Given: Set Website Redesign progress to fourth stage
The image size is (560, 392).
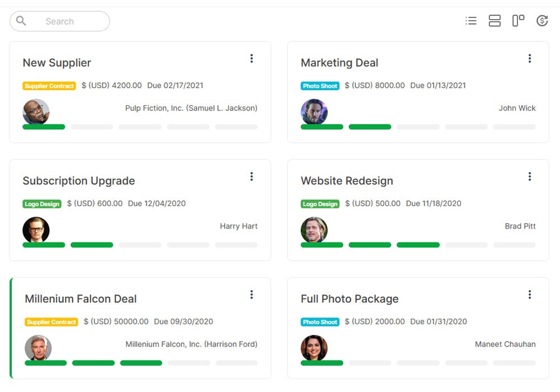Looking at the screenshot, I should 466,245.
